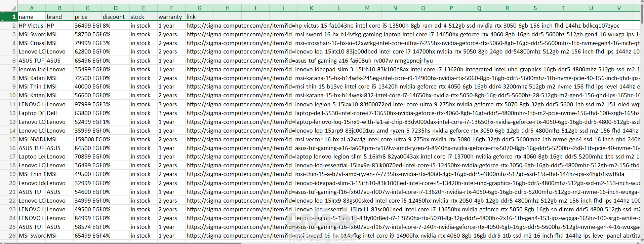Select row 13 header
The width and height of the screenshot is (644, 244).
(x=9, y=122)
